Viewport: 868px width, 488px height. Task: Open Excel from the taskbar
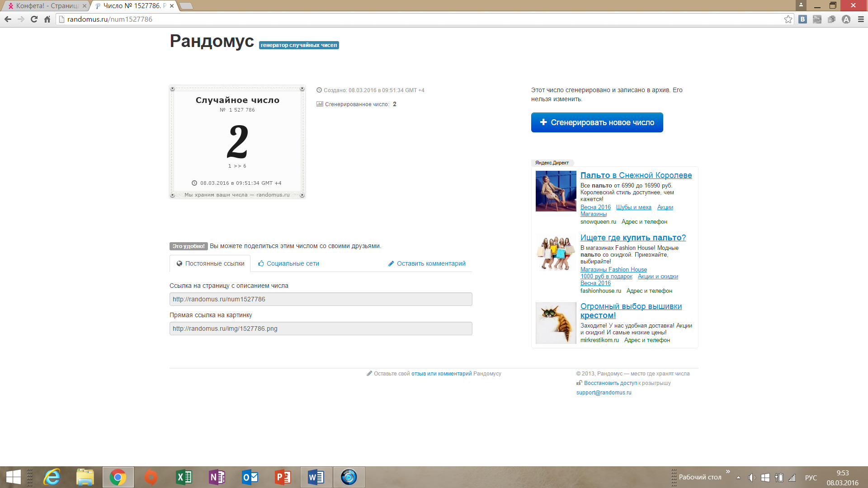pyautogui.click(x=184, y=477)
